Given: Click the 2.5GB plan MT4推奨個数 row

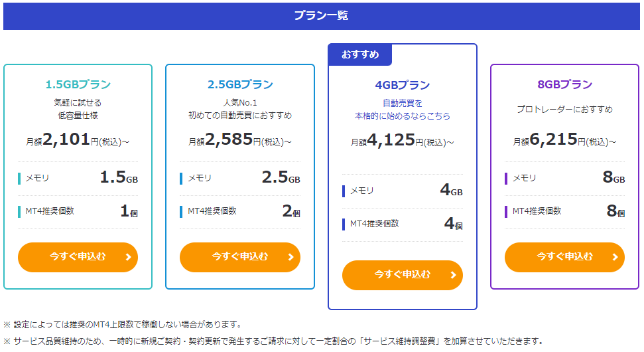Looking at the screenshot, I should click(x=240, y=211).
